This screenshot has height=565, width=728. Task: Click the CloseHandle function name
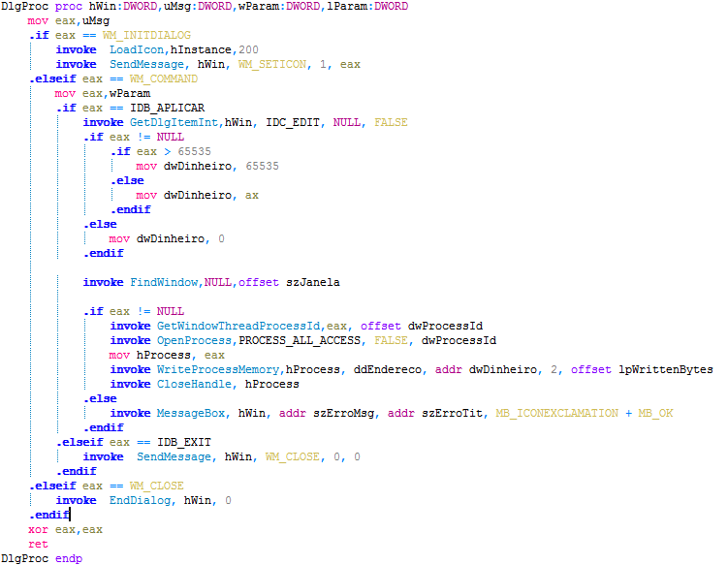(x=194, y=384)
